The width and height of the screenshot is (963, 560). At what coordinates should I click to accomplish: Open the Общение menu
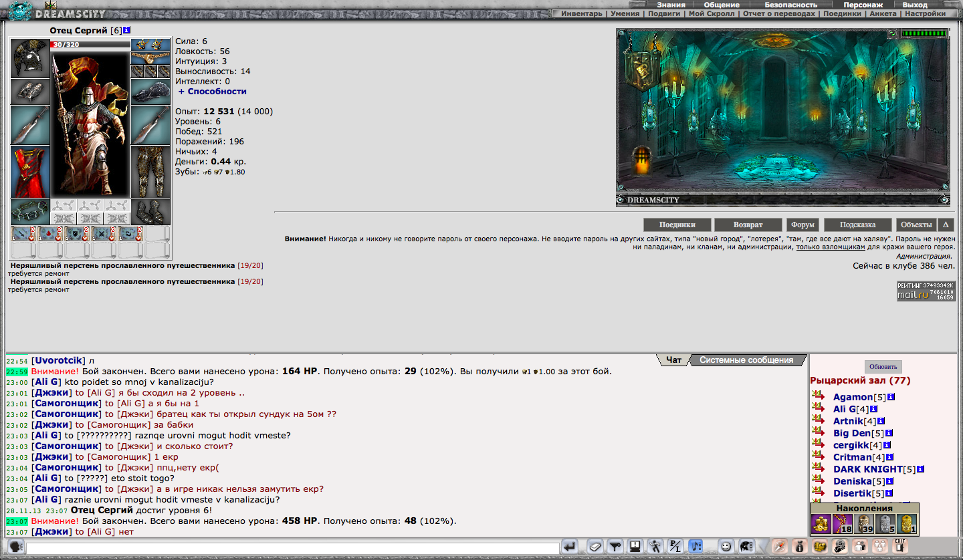click(x=721, y=5)
